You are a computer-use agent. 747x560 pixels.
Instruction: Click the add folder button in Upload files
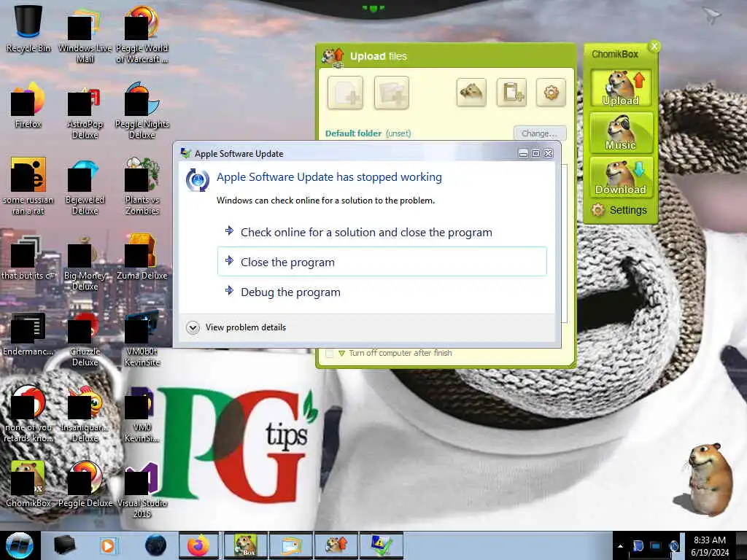coord(391,93)
